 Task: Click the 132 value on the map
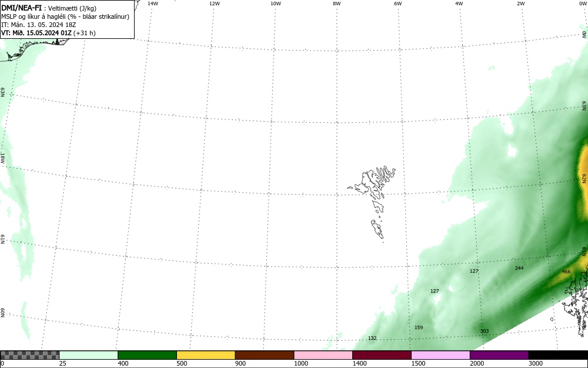(x=372, y=338)
